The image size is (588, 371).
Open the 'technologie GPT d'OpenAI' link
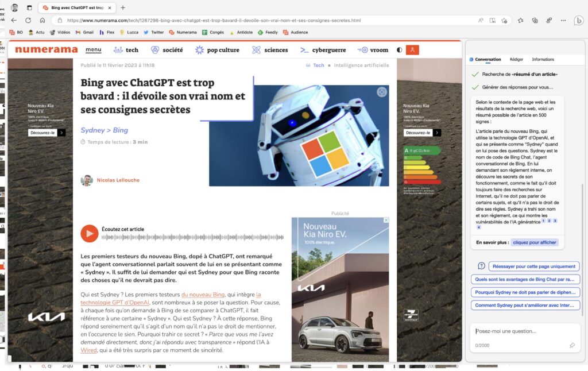(115, 302)
